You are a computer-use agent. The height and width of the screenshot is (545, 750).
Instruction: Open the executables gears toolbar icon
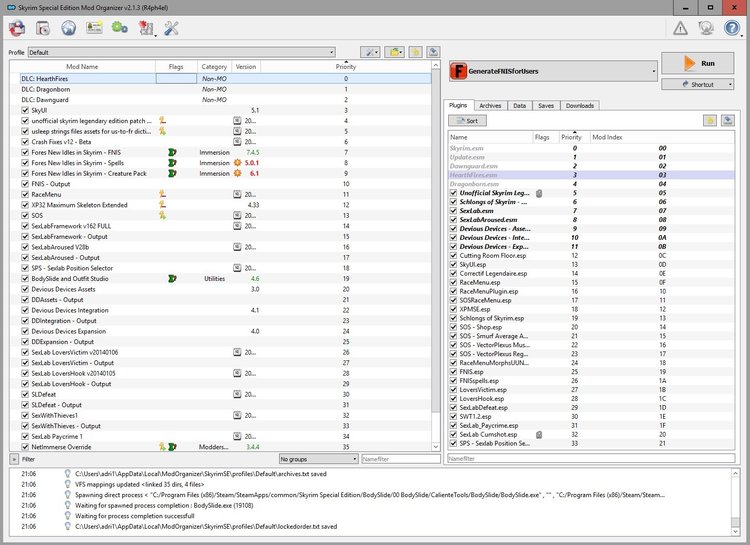click(120, 28)
